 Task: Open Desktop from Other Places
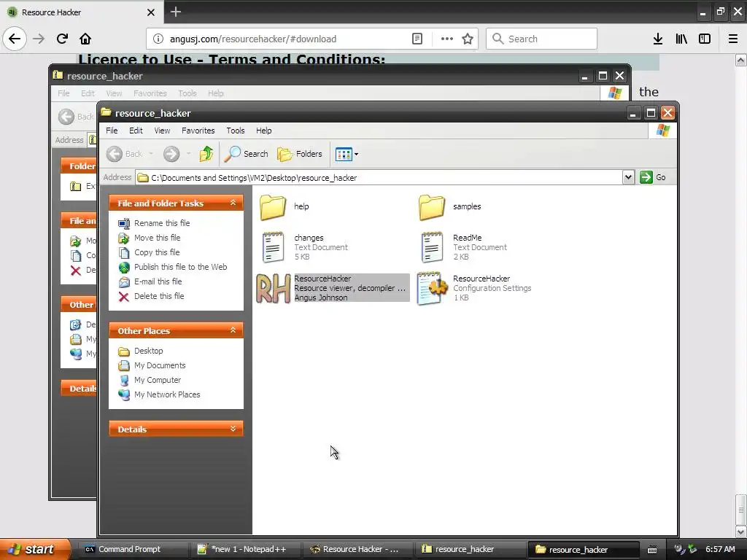click(x=149, y=351)
